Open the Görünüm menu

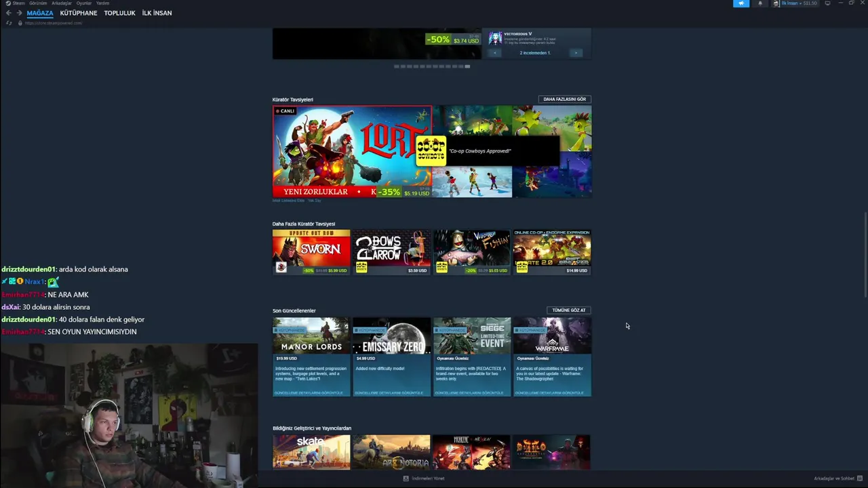click(x=38, y=3)
